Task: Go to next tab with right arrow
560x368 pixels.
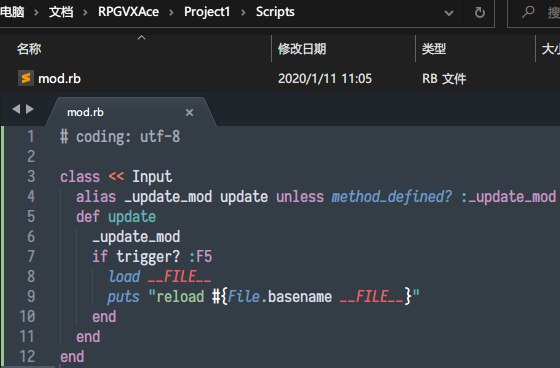Action: (30, 109)
